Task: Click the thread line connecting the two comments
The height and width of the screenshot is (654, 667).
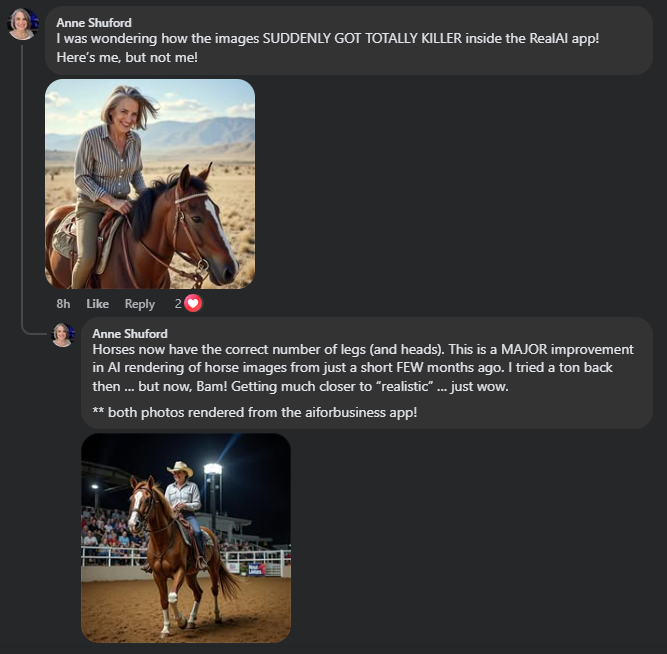Action: pos(22,200)
